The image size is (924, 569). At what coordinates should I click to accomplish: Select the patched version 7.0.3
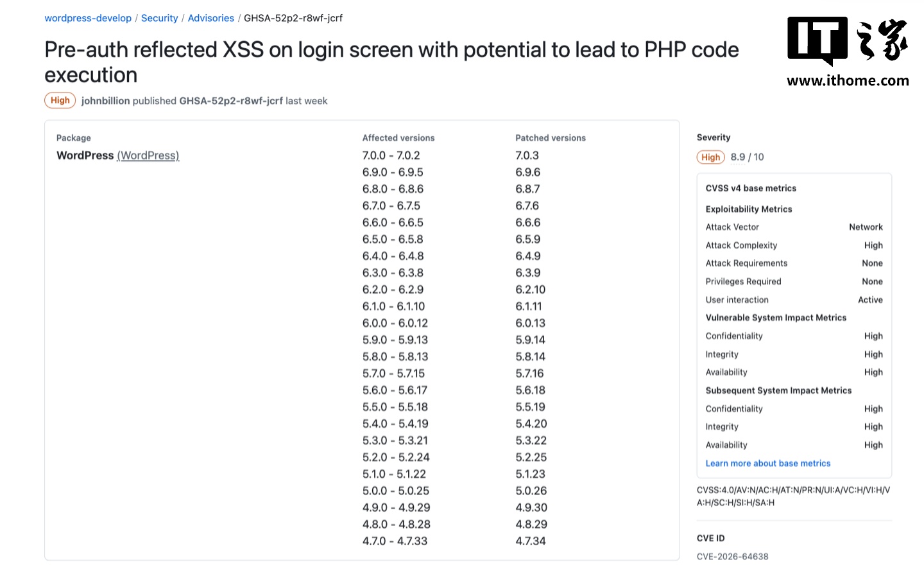coord(527,155)
